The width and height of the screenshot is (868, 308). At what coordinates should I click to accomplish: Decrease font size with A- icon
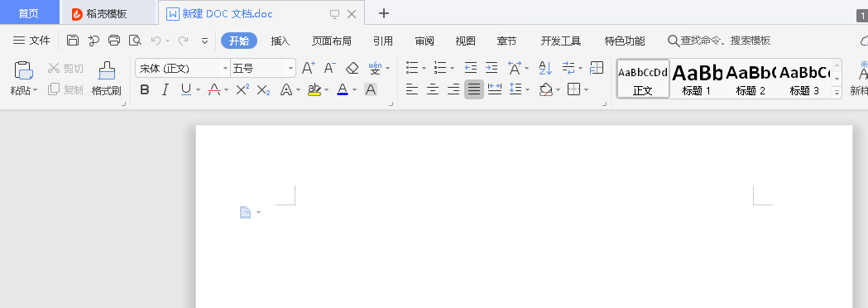[x=330, y=68]
